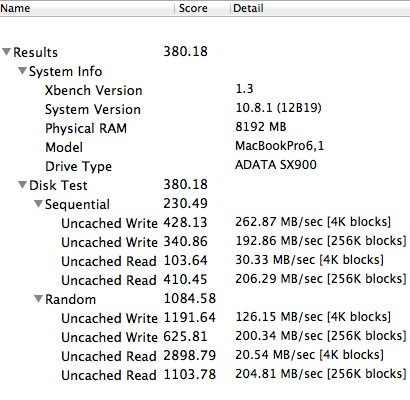This screenshot has height=400, width=410.
Task: Select Random Uncached Read 2898.79 row
Action: coord(205,356)
